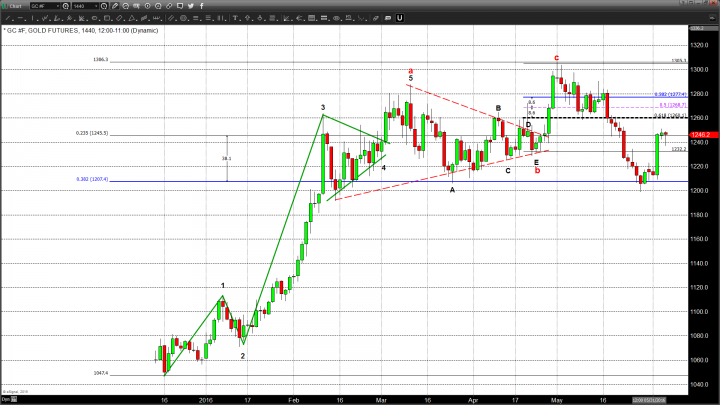Click the clock icon beside the 1440 interval
Image resolution: width=720 pixels, height=405 pixels.
click(104, 6)
